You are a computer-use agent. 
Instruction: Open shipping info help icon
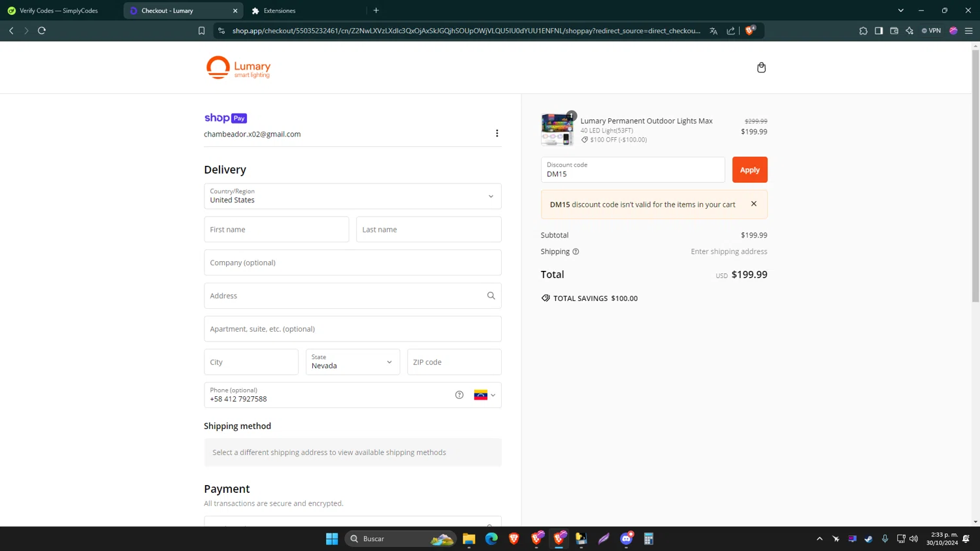(x=576, y=251)
